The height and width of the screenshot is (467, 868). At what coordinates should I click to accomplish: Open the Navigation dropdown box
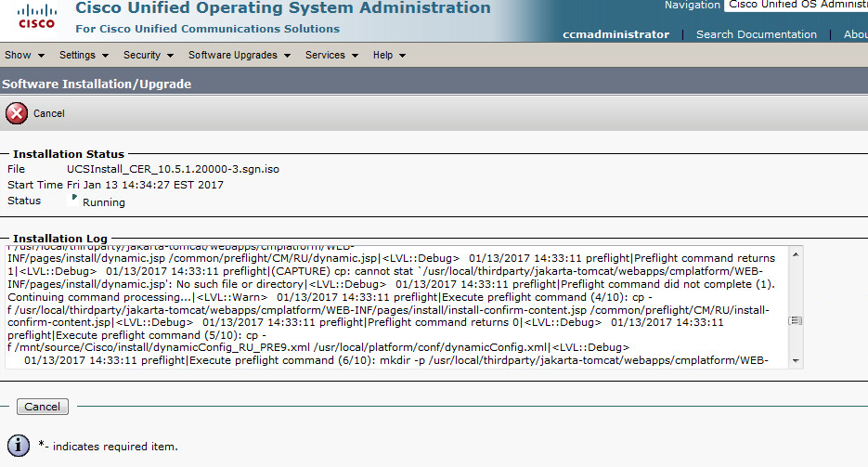(x=796, y=5)
